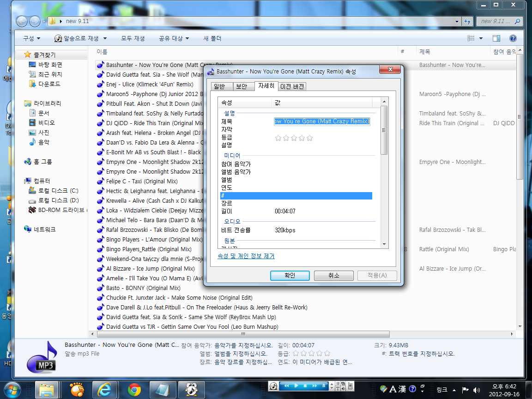Screen dimensions: 532x399
Task: Click 모두 재생 toolbar button
Action: click(x=133, y=38)
